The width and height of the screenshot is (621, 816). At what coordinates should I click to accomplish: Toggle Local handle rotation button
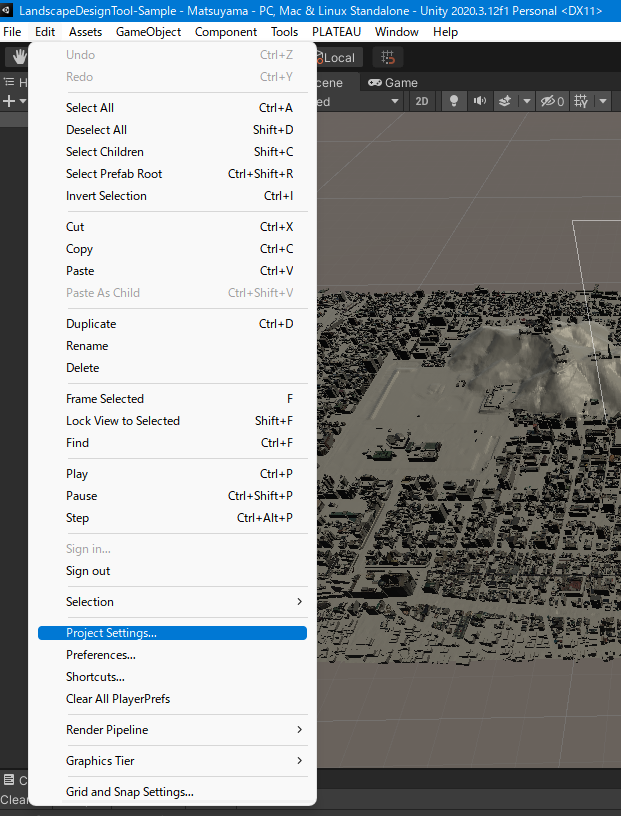[335, 58]
